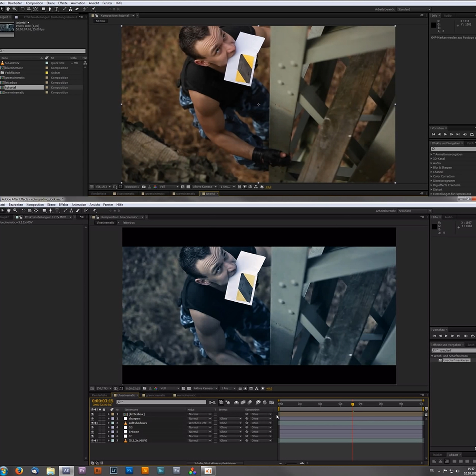
Task: Select the Pen tool in top window toolbar
Action: tap(50, 9)
